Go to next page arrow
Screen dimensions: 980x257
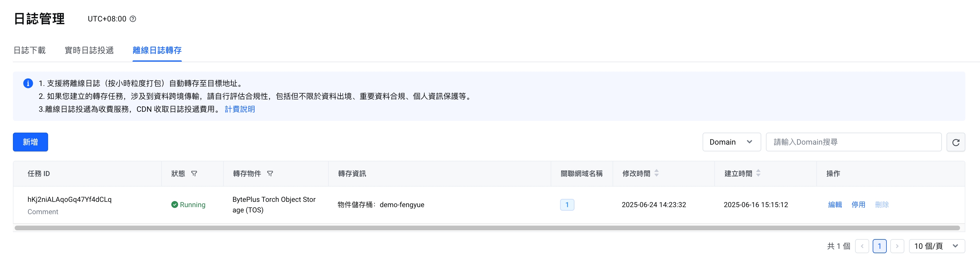coord(897,246)
